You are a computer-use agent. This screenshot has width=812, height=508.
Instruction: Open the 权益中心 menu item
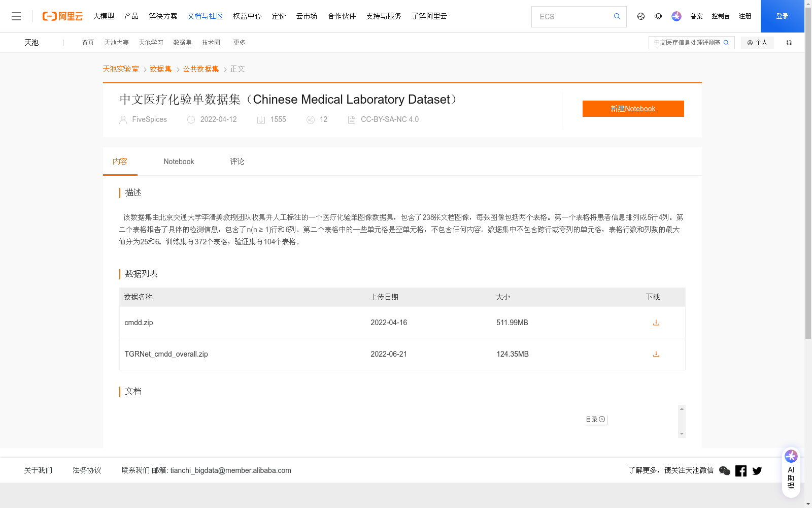tap(247, 16)
